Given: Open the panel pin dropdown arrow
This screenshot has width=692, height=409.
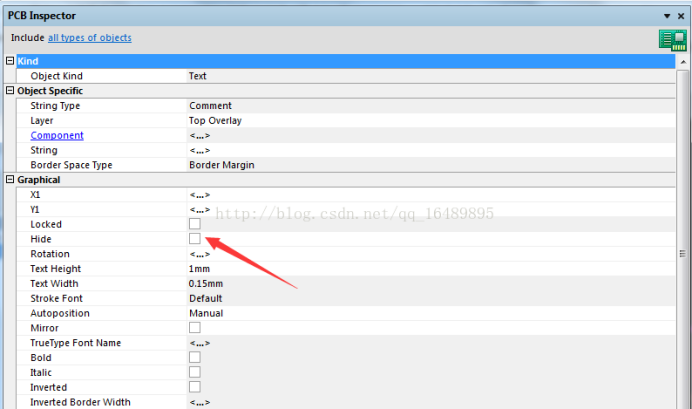Looking at the screenshot, I should tap(667, 17).
